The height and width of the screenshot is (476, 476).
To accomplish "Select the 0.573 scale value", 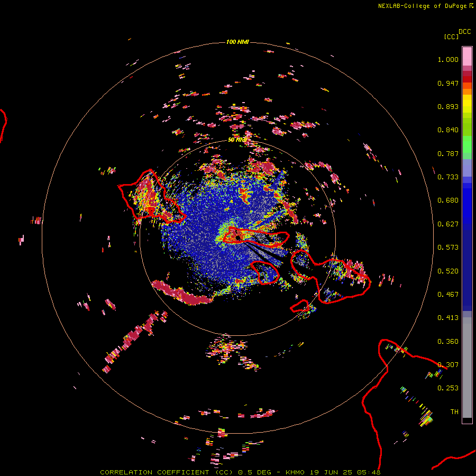I will pyautogui.click(x=448, y=248).
